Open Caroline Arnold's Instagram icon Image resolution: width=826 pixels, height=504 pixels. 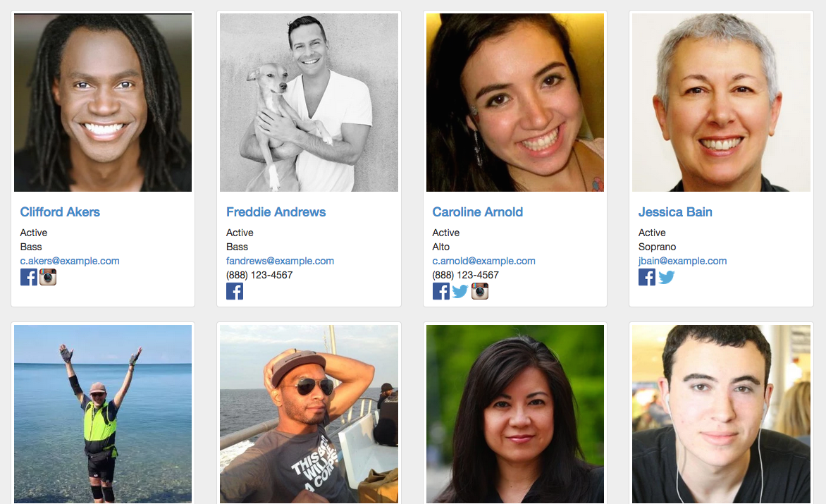point(480,291)
